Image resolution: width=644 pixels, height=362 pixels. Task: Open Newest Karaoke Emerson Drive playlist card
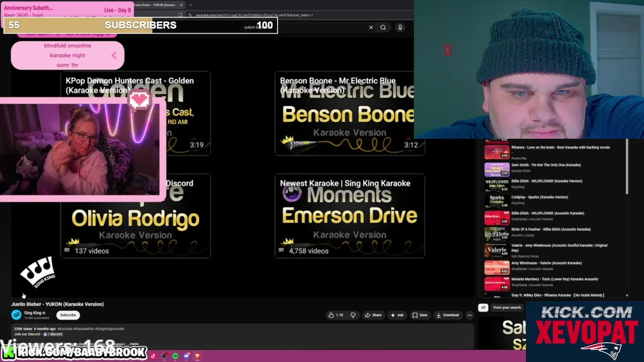[x=350, y=216]
